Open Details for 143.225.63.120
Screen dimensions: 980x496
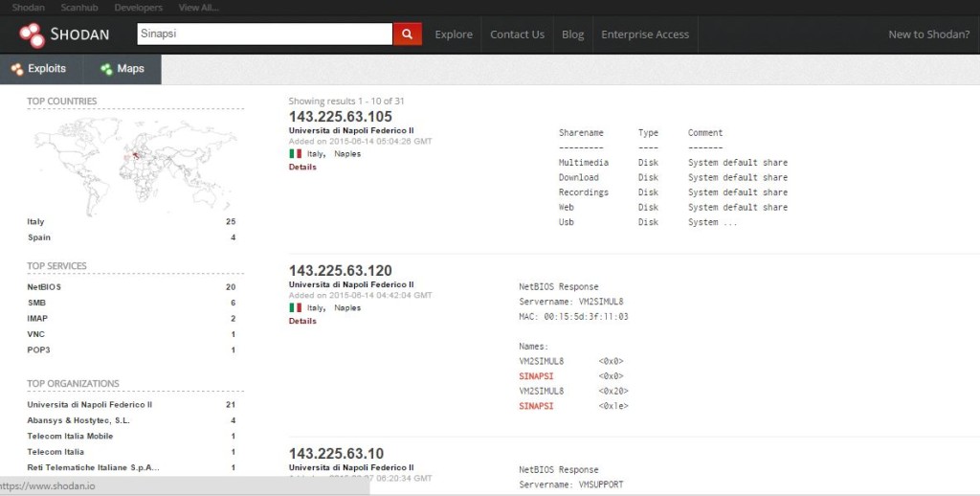tap(302, 321)
